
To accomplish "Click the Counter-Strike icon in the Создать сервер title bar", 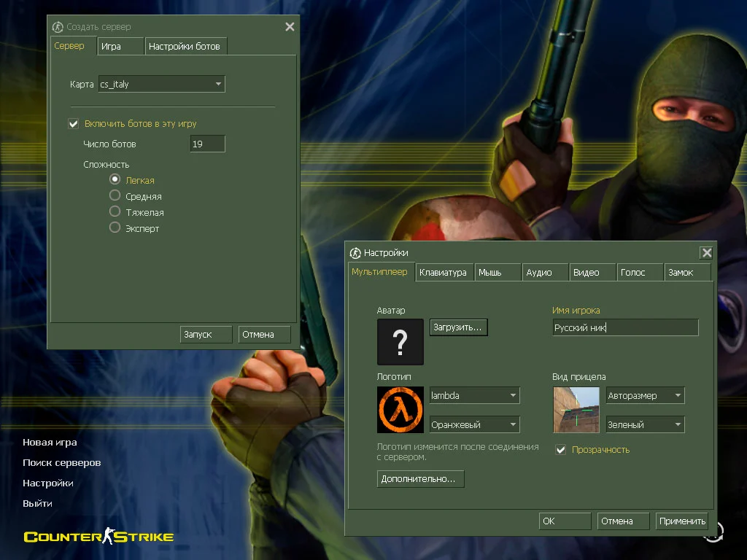I will click(x=58, y=27).
